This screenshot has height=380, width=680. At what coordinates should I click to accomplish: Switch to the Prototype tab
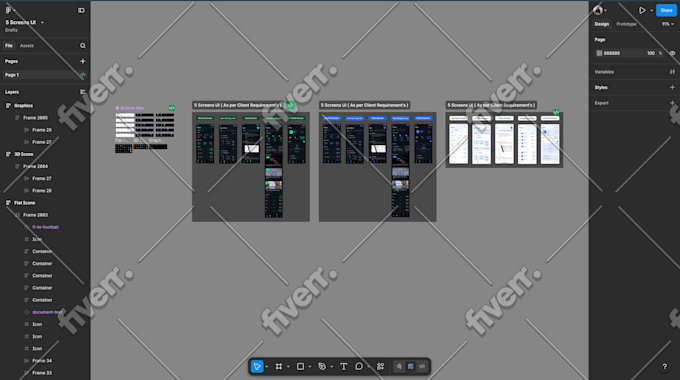(x=626, y=24)
